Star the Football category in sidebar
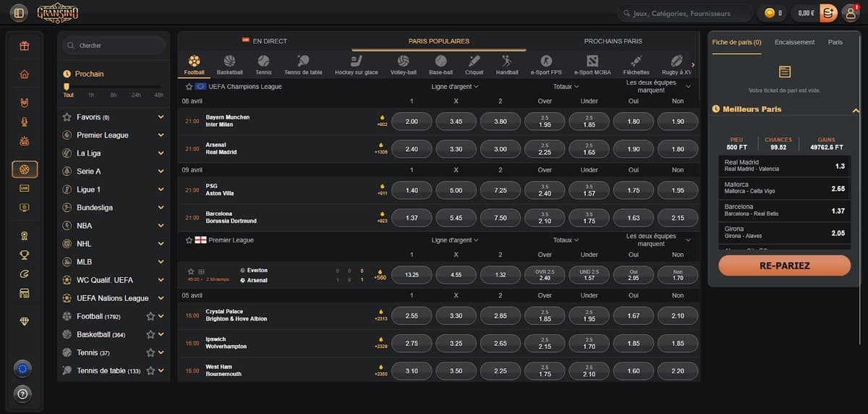This screenshot has width=868, height=414. pyautogui.click(x=150, y=316)
